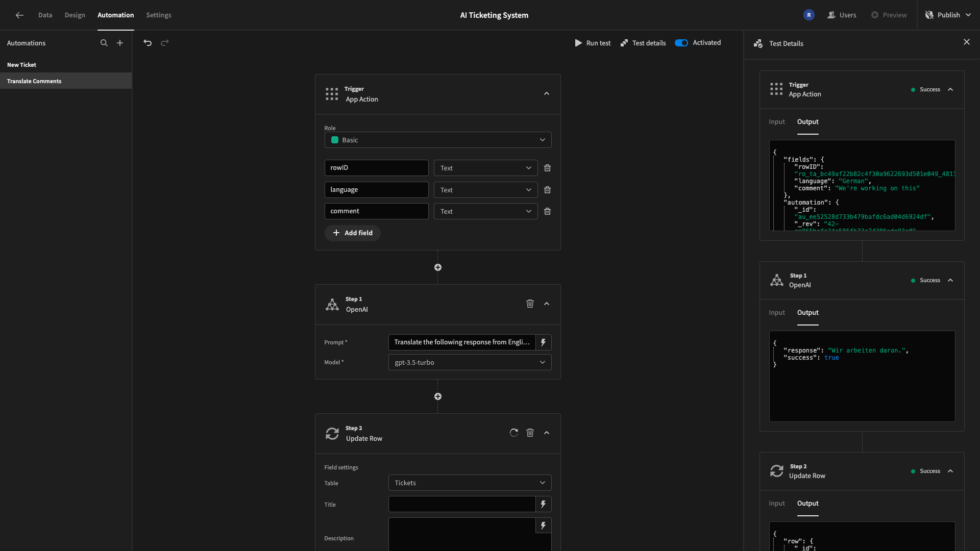Screen dimensions: 980x551
Task: Click the refresh icon on Step 2
Action: (x=514, y=433)
